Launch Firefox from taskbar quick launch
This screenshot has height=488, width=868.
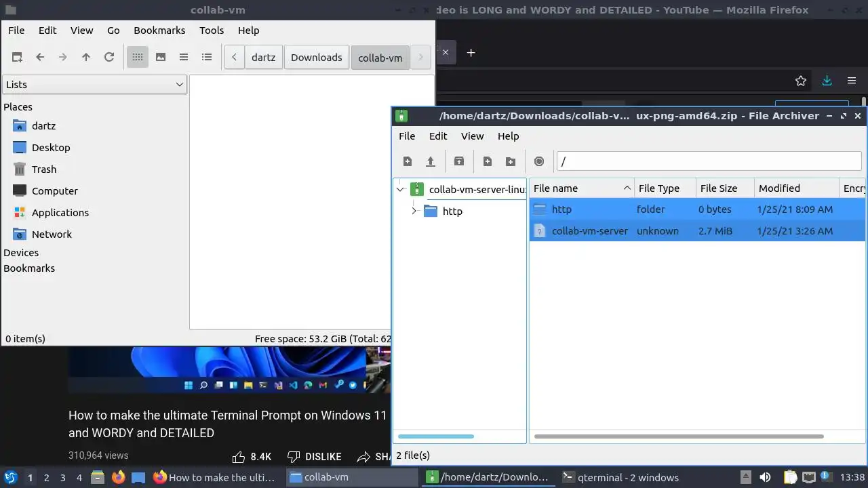coord(119,477)
